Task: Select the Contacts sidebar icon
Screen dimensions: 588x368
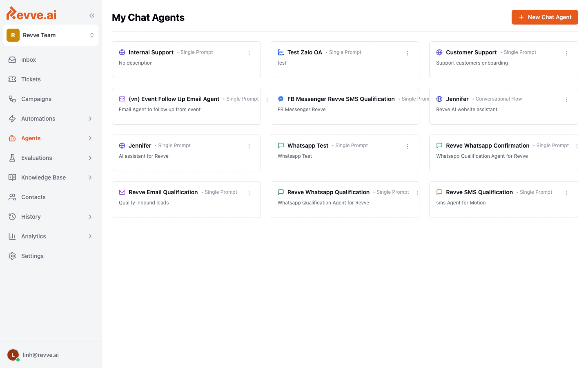Action: click(13, 197)
